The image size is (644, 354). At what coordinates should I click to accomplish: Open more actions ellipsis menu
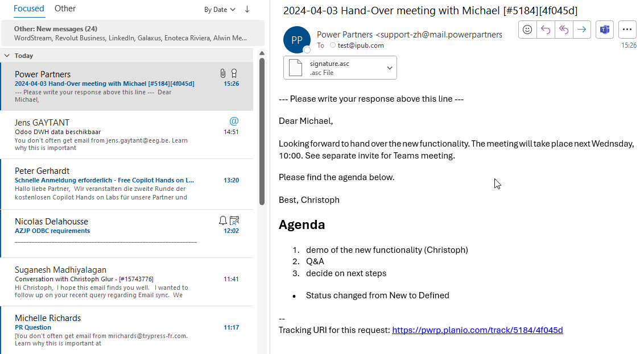point(627,30)
